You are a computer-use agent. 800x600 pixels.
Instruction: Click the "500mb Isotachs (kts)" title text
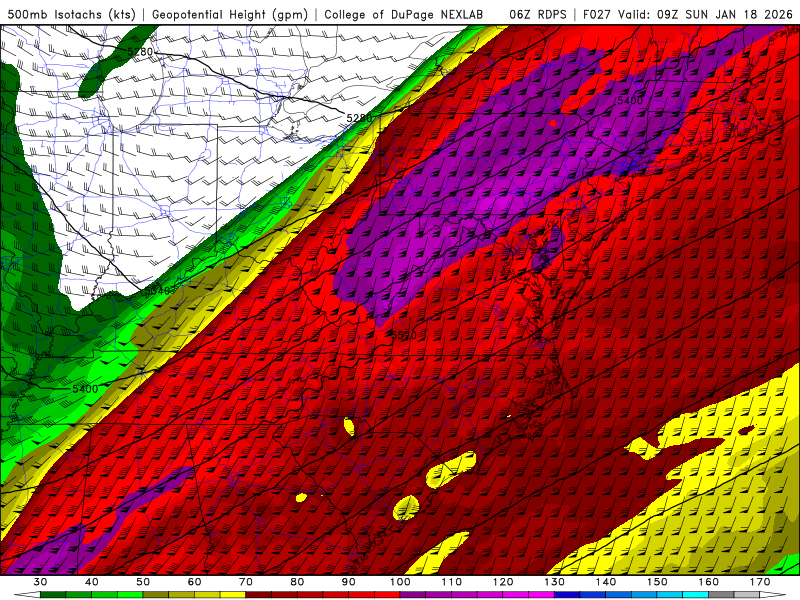[x=72, y=15]
